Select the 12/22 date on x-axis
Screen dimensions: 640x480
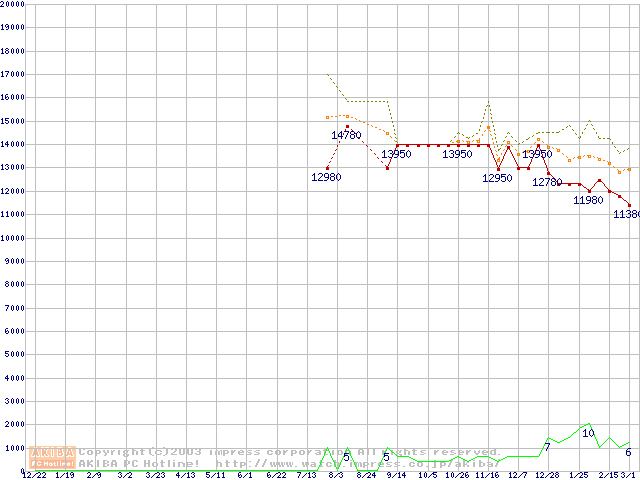[33, 475]
